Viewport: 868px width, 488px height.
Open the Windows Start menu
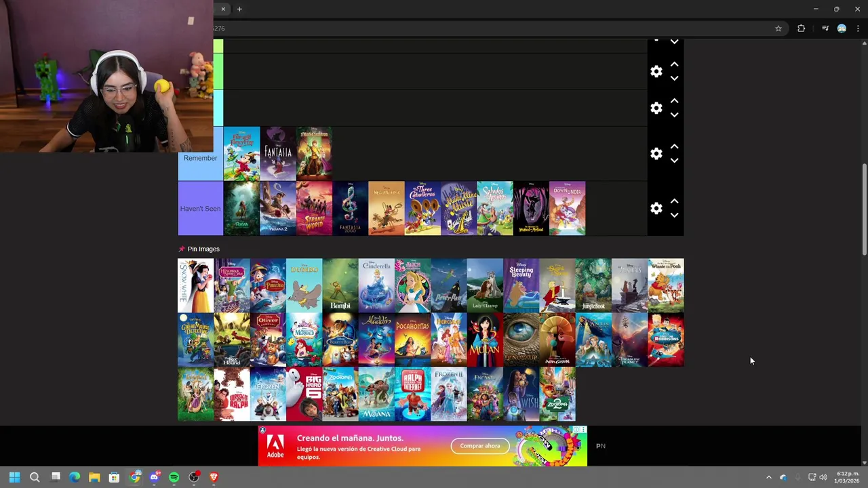(14, 477)
